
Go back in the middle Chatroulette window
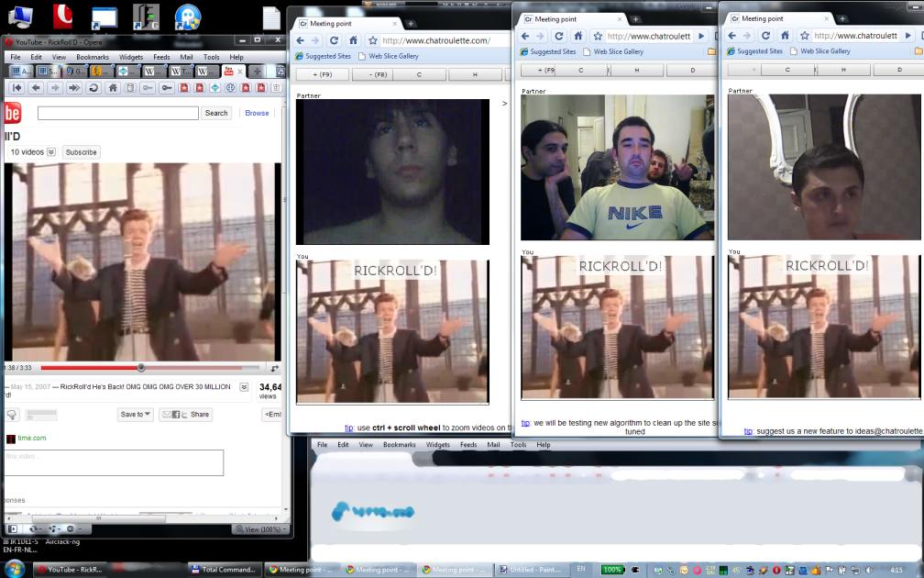525,36
